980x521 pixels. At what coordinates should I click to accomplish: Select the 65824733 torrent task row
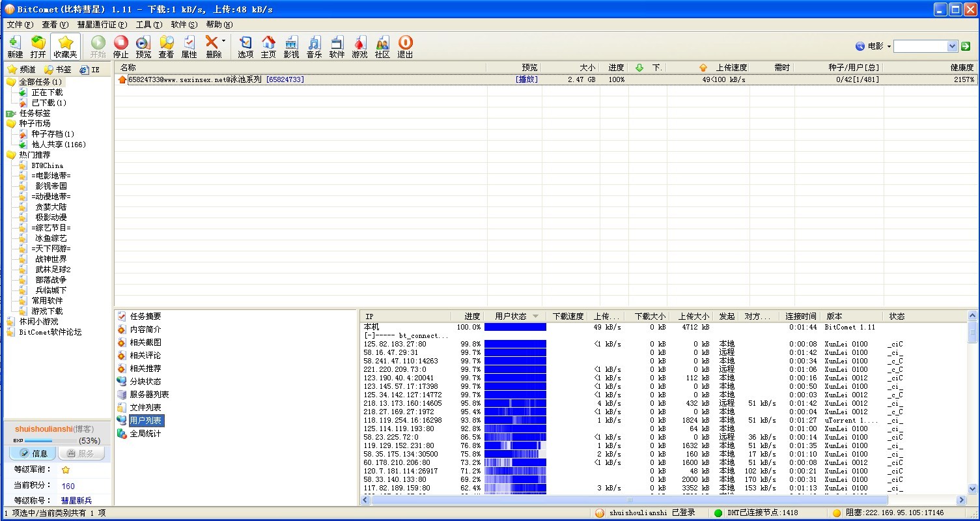[547, 79]
